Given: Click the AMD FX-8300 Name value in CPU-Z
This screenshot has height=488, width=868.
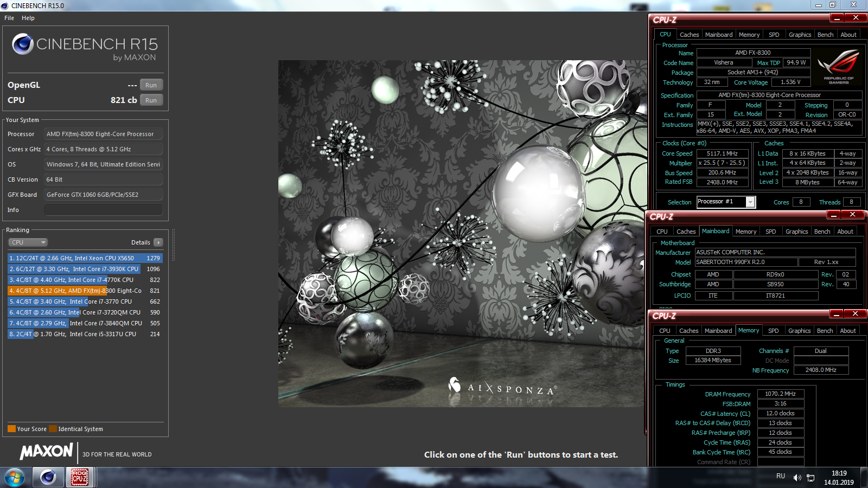Looking at the screenshot, I should (x=753, y=53).
